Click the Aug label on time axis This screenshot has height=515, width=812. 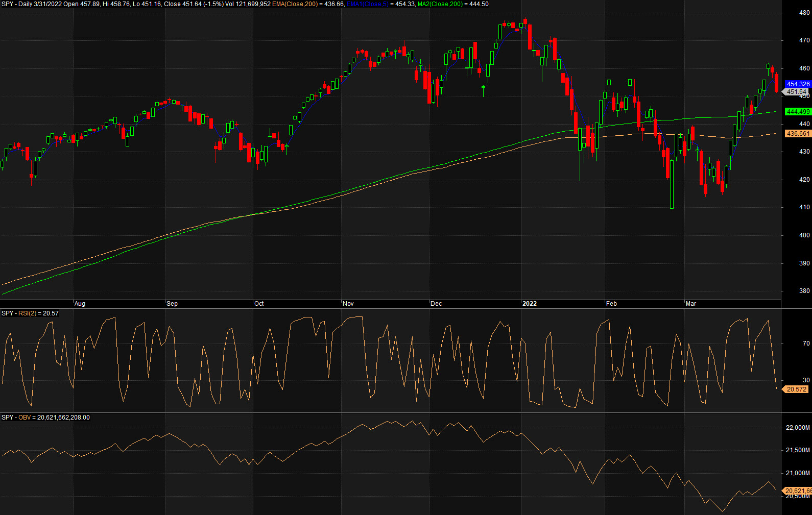tap(80, 304)
